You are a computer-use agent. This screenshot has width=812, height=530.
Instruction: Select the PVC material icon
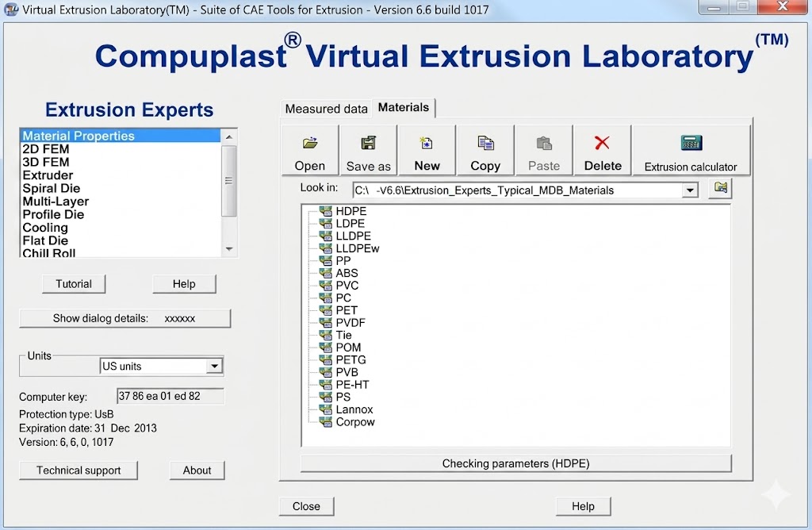pyautogui.click(x=326, y=286)
